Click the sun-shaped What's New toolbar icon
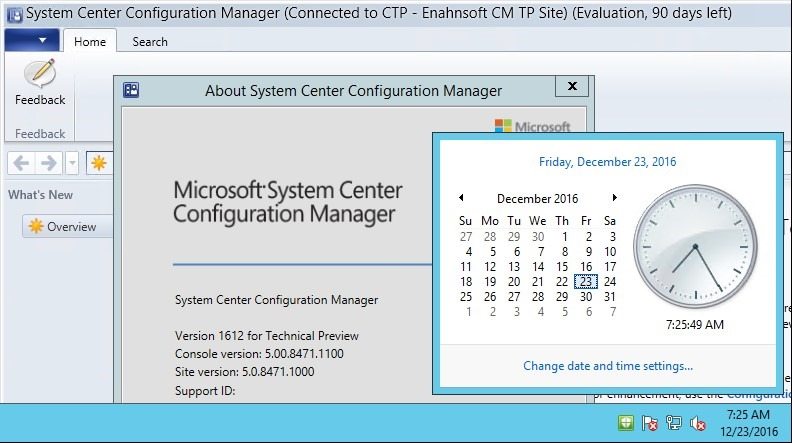This screenshot has height=443, width=792. coord(98,163)
